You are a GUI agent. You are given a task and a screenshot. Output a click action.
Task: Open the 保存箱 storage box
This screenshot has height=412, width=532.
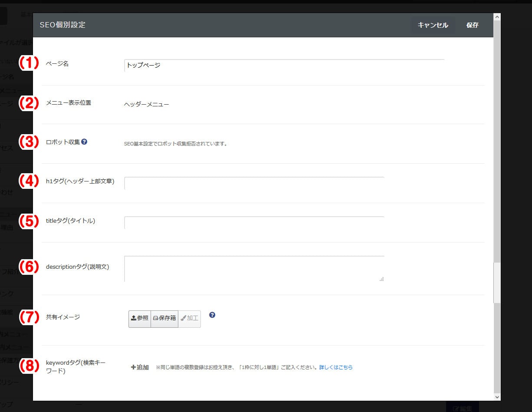164,318
